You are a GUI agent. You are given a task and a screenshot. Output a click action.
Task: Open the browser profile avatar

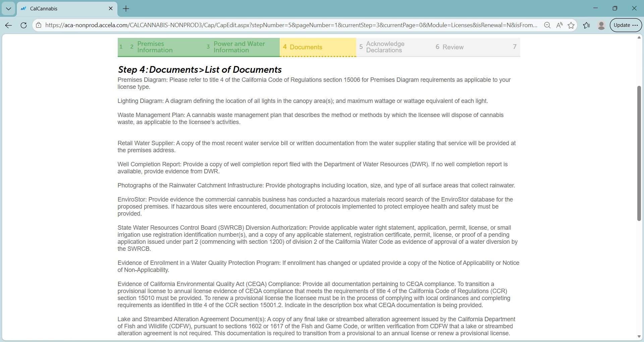[601, 25]
